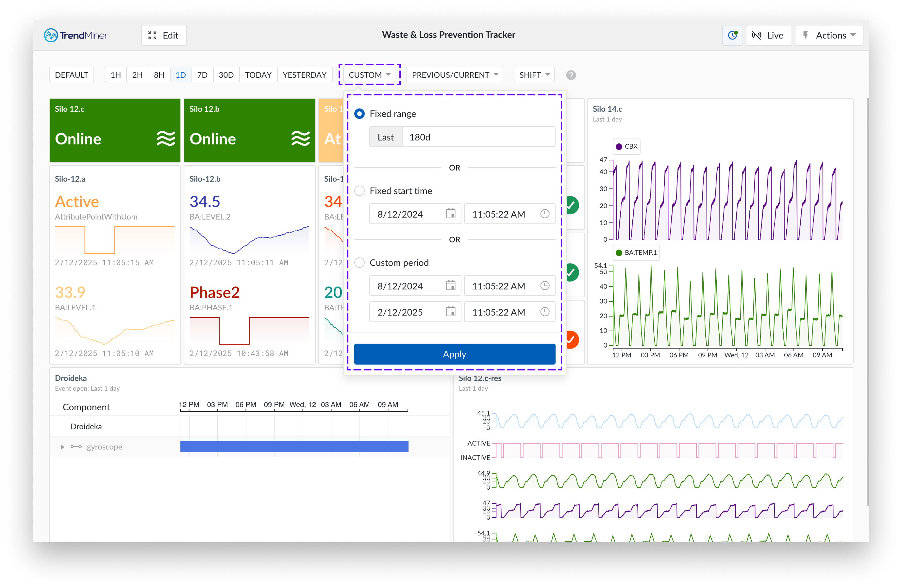Open calendar for Custom period end date
902x588 pixels.
coord(450,312)
